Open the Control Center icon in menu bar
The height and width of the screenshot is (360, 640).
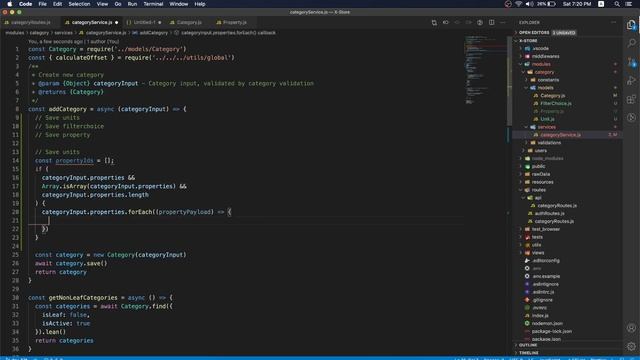pyautogui.click(x=629, y=4)
